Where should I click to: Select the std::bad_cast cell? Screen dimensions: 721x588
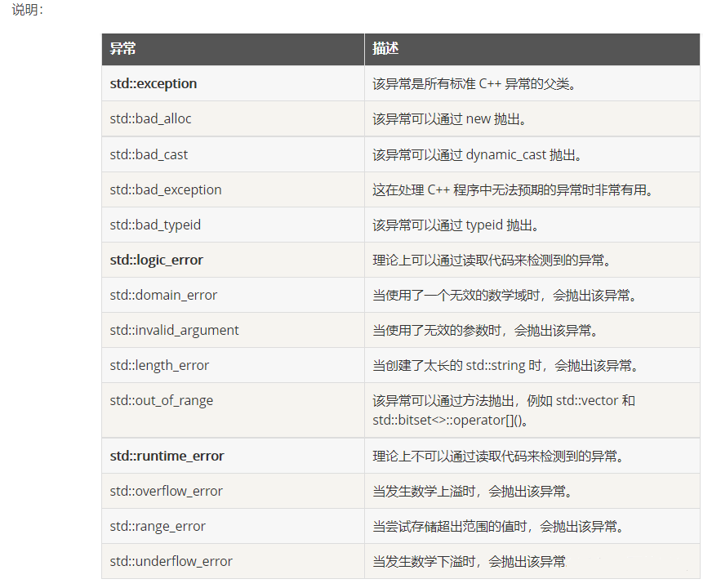(x=233, y=154)
